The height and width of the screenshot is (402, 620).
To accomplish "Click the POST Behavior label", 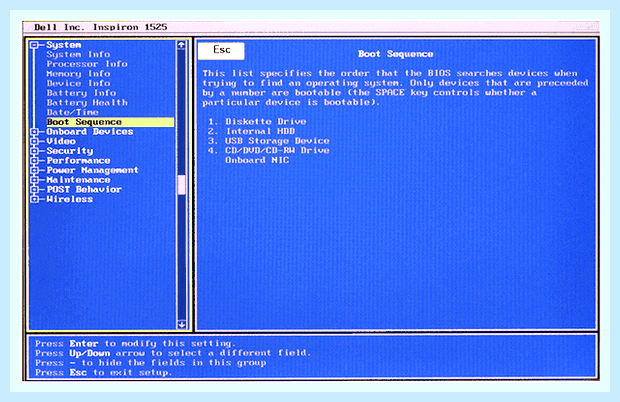I will [84, 189].
